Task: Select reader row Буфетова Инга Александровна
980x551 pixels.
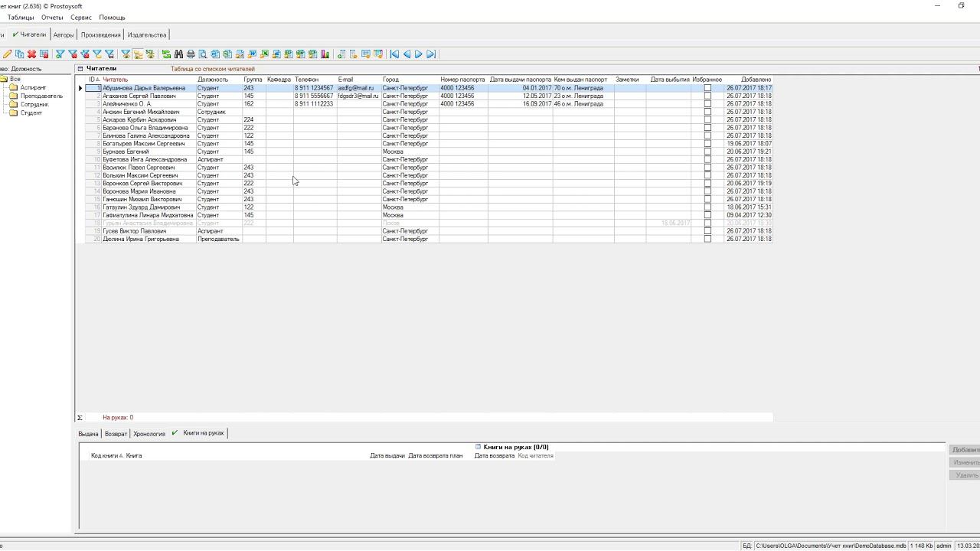Action: (x=429, y=159)
